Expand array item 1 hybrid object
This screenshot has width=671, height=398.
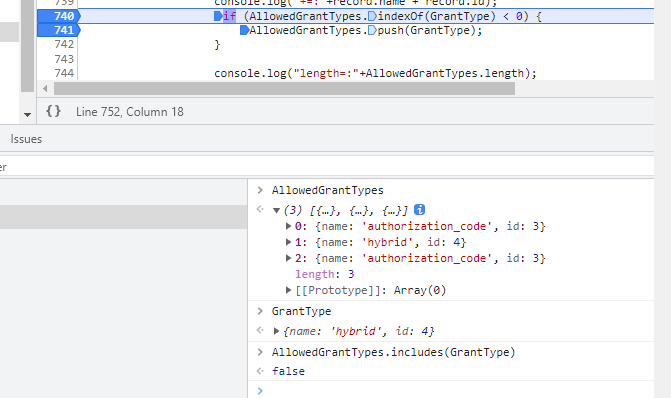[288, 242]
